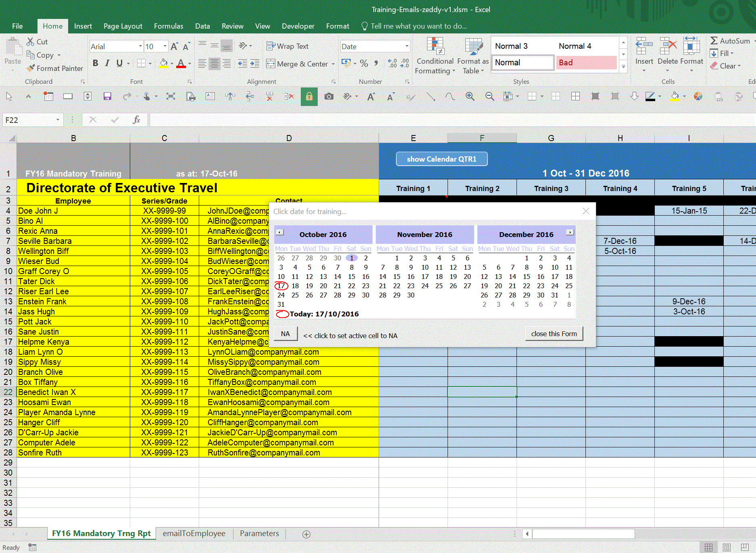This screenshot has width=756, height=553.
Task: Click the Format Painter icon
Action: (x=31, y=69)
